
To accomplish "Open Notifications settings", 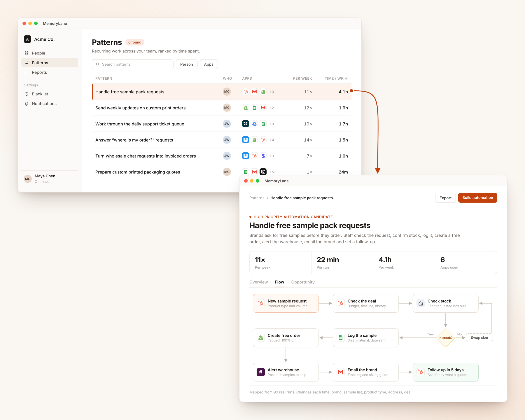I will pyautogui.click(x=50, y=103).
